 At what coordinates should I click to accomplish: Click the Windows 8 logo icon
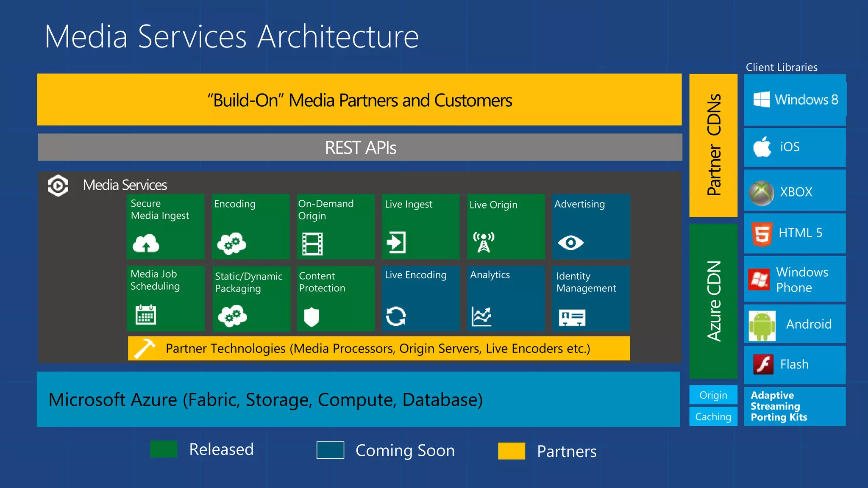(762, 100)
